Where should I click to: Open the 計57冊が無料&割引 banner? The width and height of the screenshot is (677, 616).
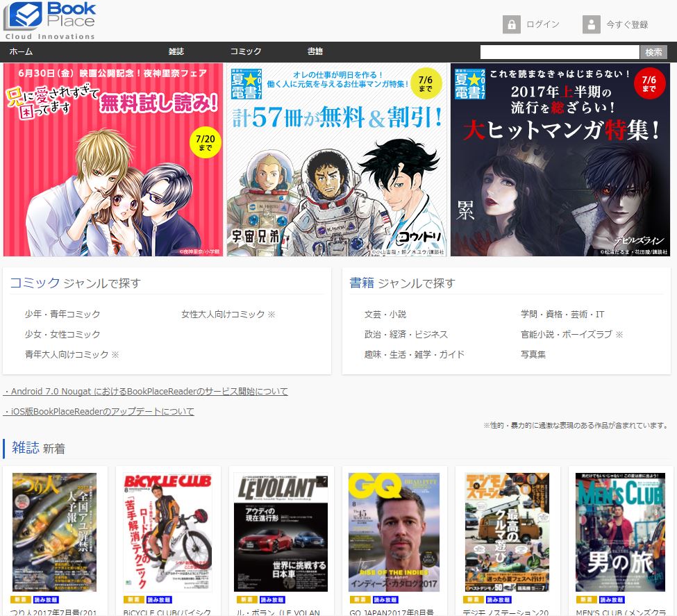pos(337,160)
